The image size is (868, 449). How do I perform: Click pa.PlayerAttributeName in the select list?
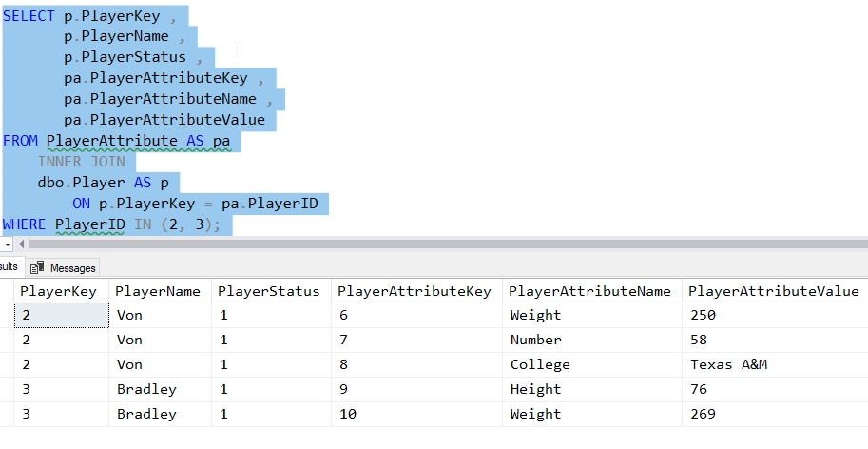pos(160,99)
